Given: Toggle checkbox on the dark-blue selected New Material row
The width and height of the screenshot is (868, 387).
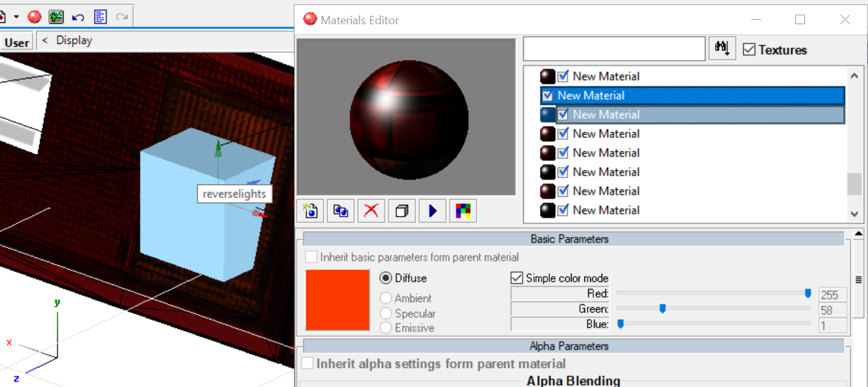Looking at the screenshot, I should (547, 96).
